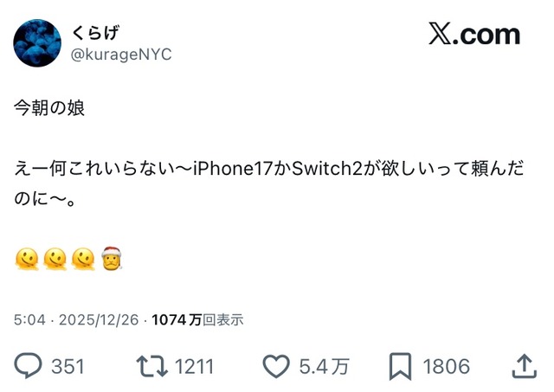This screenshot has width=554, height=392.
Task: Click the 今朝の娘 text line
Action: click(x=49, y=107)
